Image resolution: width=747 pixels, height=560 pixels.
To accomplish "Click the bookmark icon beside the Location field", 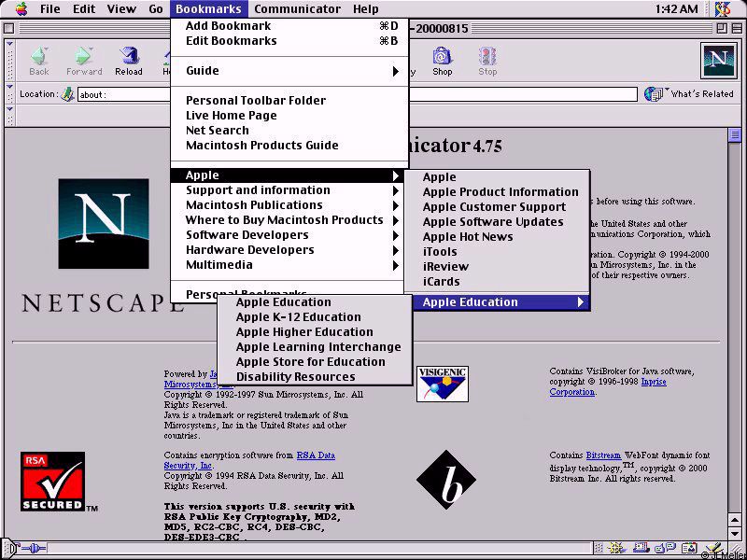I will point(67,94).
